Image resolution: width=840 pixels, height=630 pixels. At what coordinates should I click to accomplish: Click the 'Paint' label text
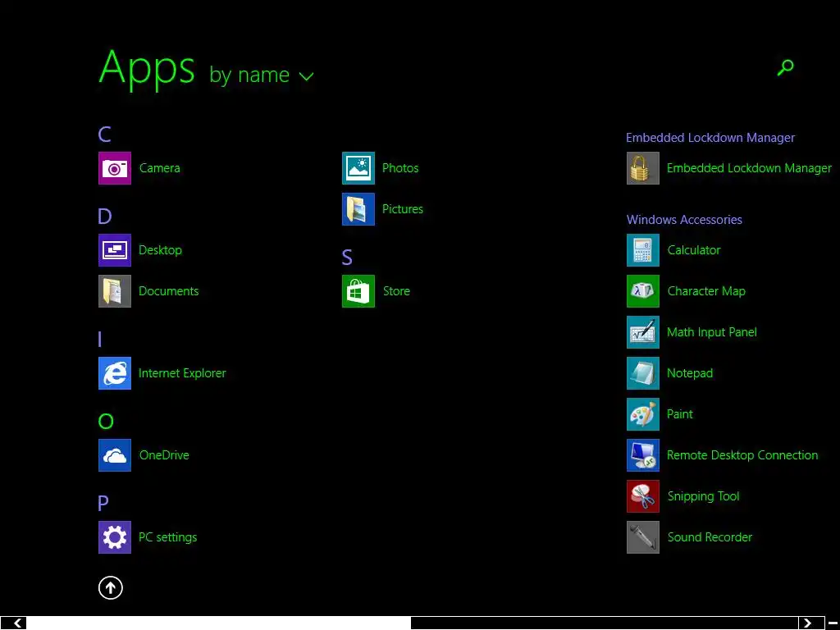pyautogui.click(x=679, y=414)
